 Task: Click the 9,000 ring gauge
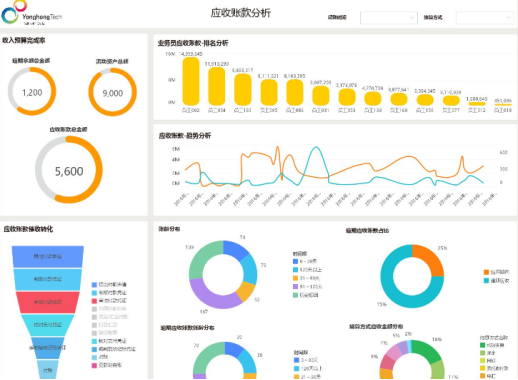click(x=113, y=92)
